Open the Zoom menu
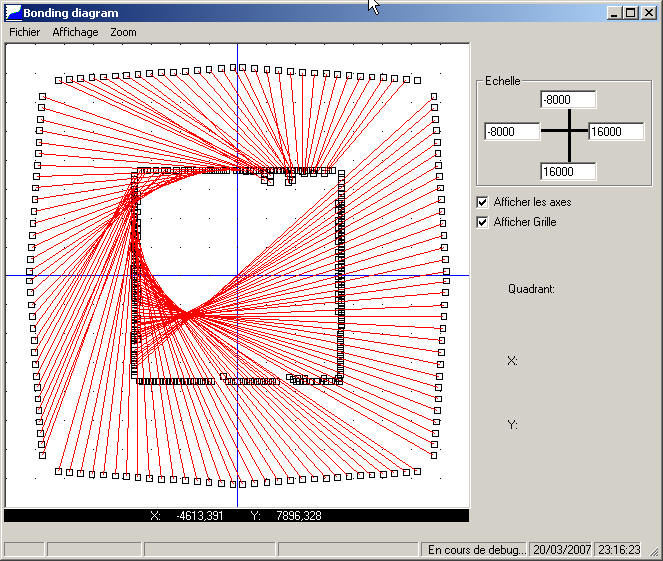 (x=123, y=32)
